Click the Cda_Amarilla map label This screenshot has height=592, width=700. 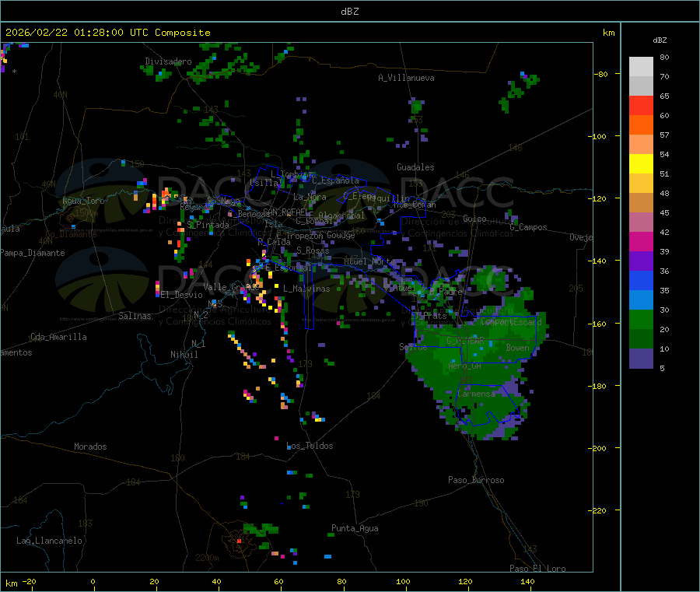(58, 337)
